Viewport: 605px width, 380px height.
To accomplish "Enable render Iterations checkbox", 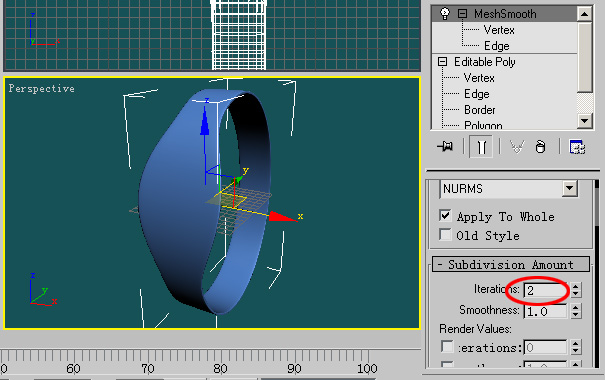I will tap(447, 346).
